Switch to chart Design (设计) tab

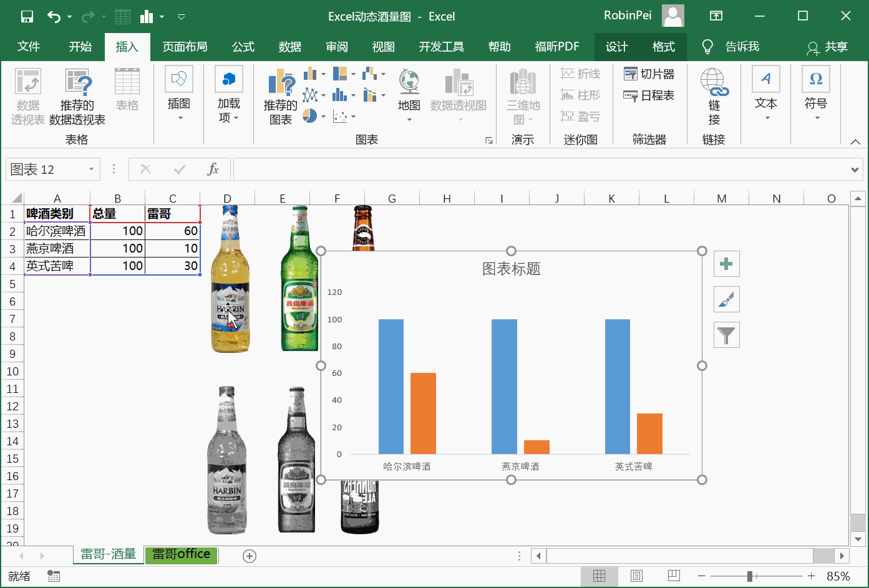(616, 47)
